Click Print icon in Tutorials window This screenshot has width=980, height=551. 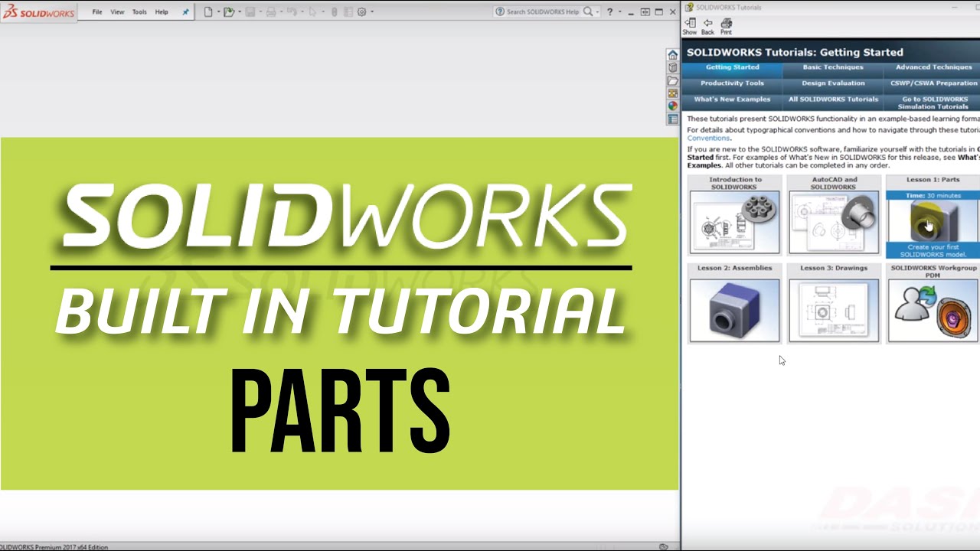click(x=726, y=27)
